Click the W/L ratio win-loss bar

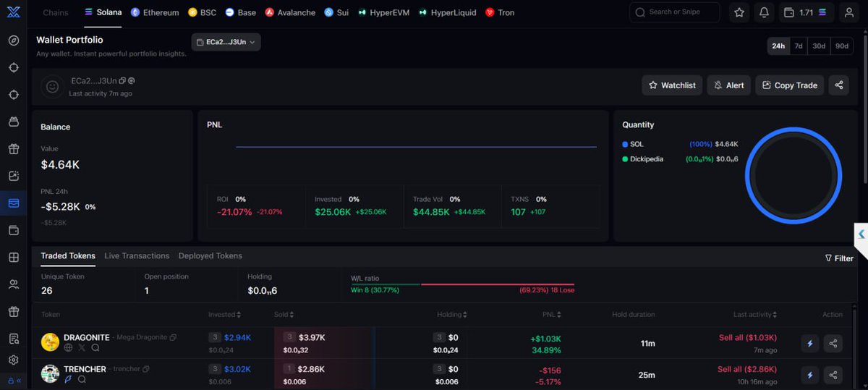pyautogui.click(x=463, y=284)
